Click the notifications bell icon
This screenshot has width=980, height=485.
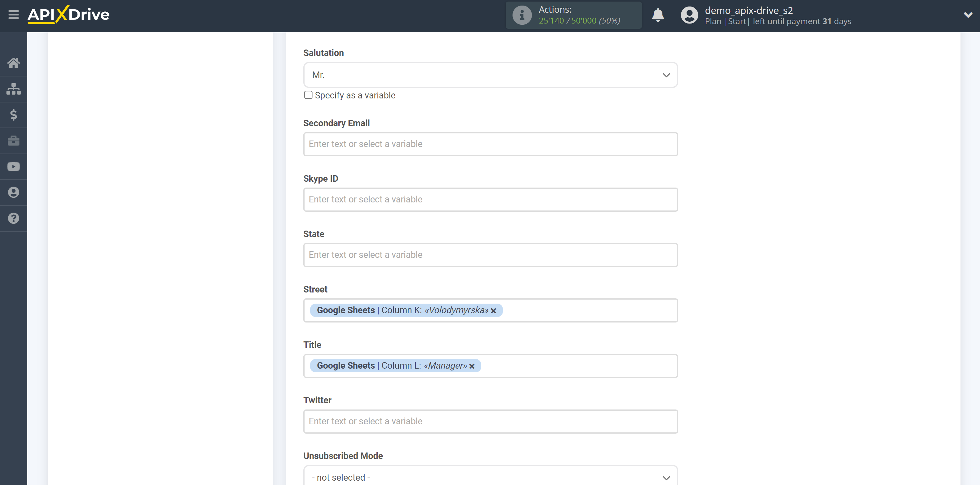[x=657, y=15]
